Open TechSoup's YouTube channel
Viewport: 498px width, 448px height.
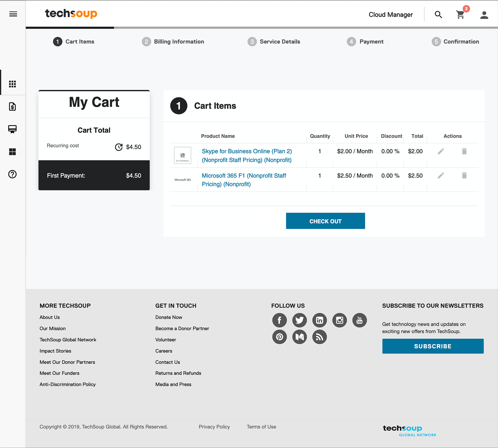click(x=360, y=320)
